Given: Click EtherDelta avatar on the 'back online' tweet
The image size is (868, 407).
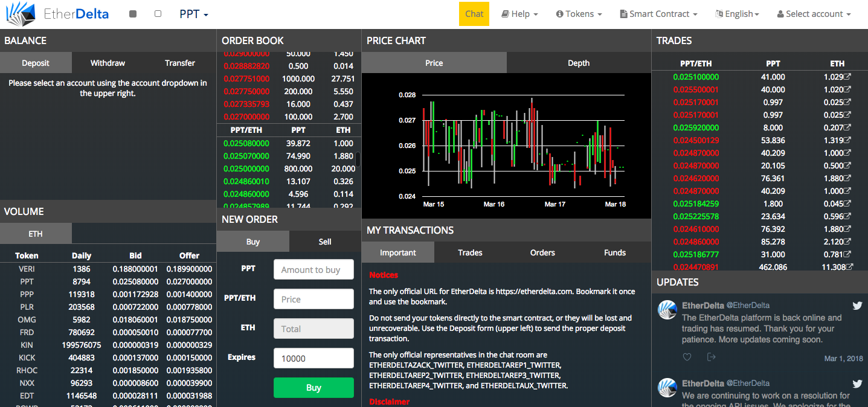Looking at the screenshot, I should tap(667, 310).
